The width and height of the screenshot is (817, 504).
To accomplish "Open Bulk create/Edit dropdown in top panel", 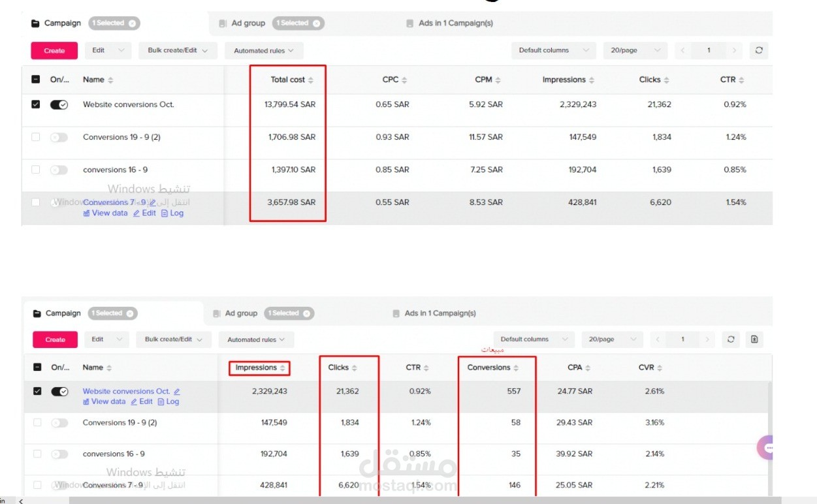I will (177, 50).
